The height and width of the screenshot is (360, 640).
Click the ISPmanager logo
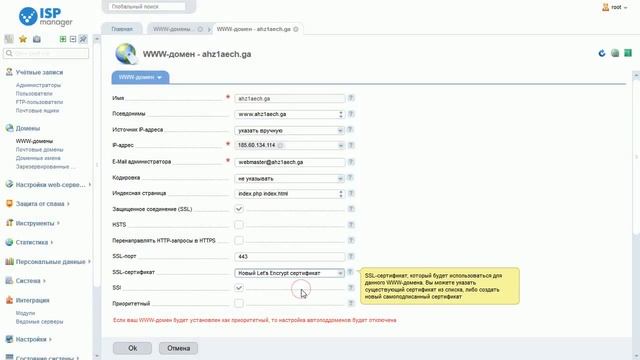[x=46, y=17]
